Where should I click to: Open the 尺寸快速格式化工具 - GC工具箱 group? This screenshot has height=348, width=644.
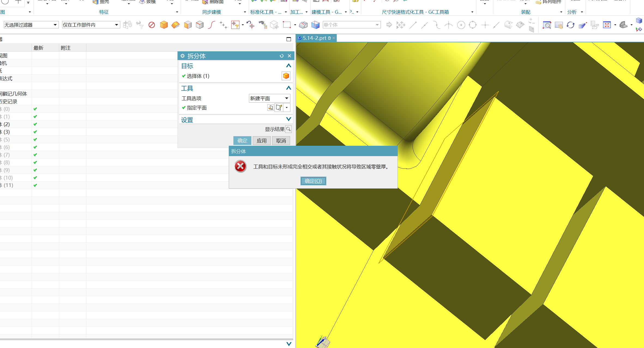(x=415, y=12)
